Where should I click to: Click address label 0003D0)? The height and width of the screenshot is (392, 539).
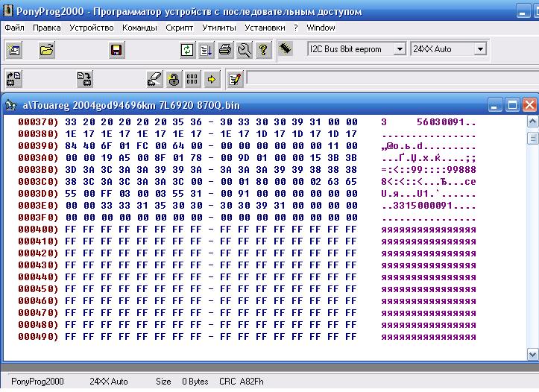pyautogui.click(x=38, y=194)
